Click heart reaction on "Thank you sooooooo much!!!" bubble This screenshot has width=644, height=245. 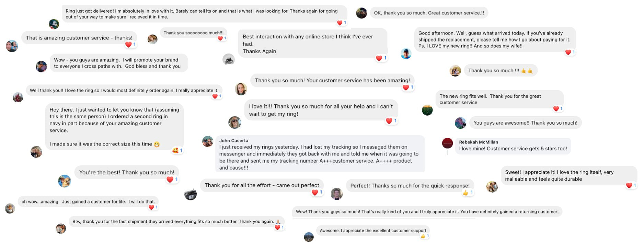click(220, 38)
